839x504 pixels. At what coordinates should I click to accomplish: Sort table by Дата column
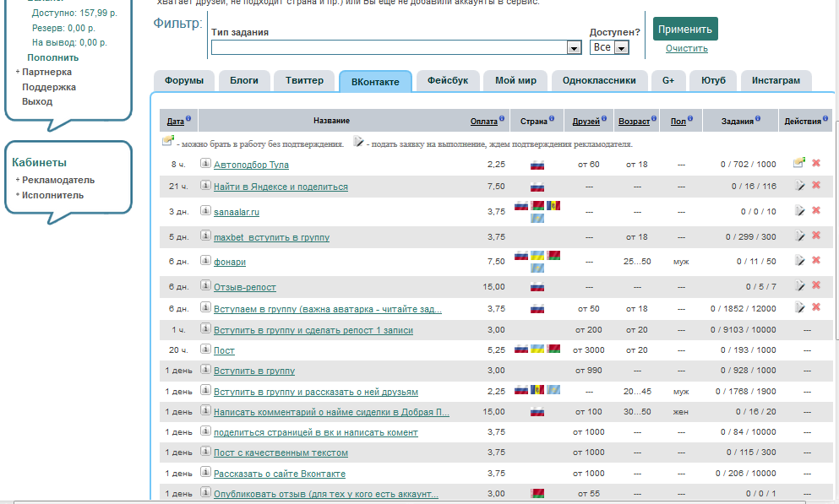(175, 122)
